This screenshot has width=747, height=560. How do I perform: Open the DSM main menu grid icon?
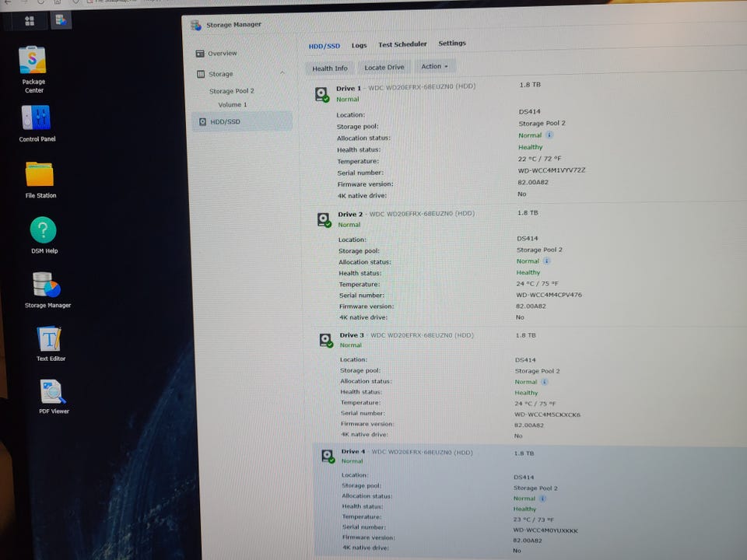tap(30, 20)
